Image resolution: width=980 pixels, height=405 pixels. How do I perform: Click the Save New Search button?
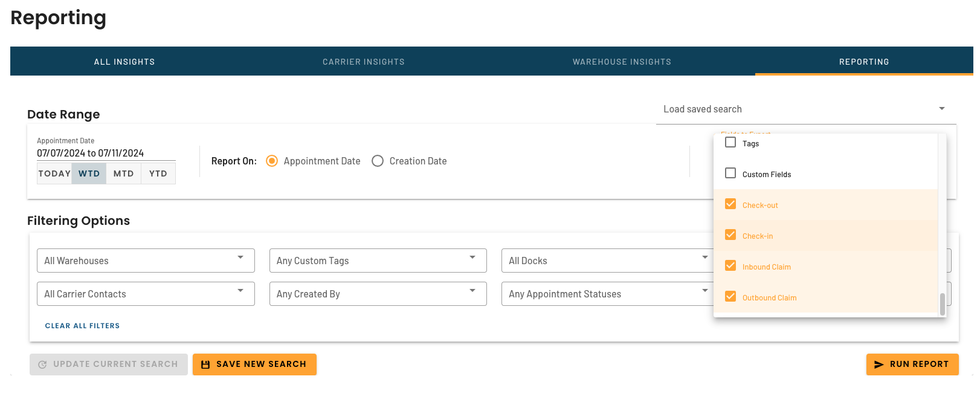(254, 364)
